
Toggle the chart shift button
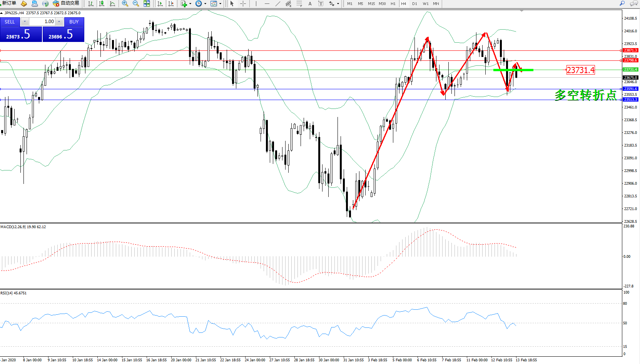click(171, 3)
